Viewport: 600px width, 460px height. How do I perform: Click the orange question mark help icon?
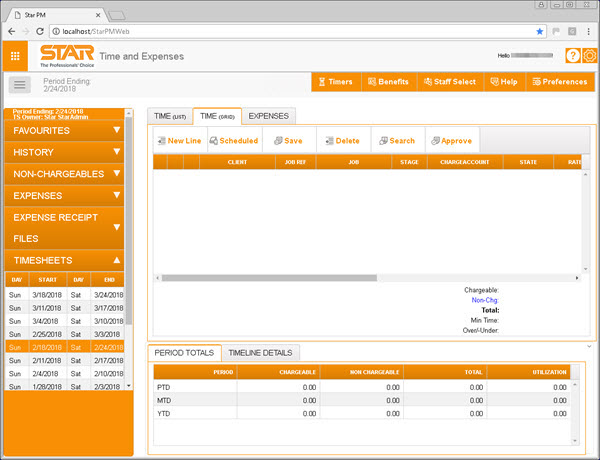572,56
